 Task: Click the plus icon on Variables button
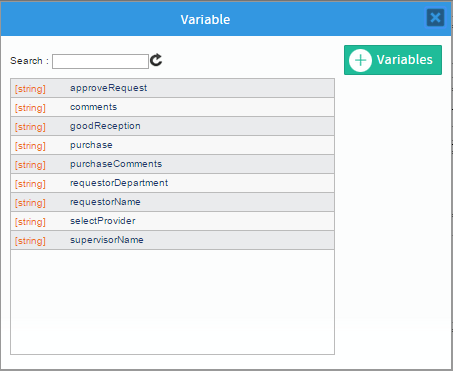coord(360,60)
